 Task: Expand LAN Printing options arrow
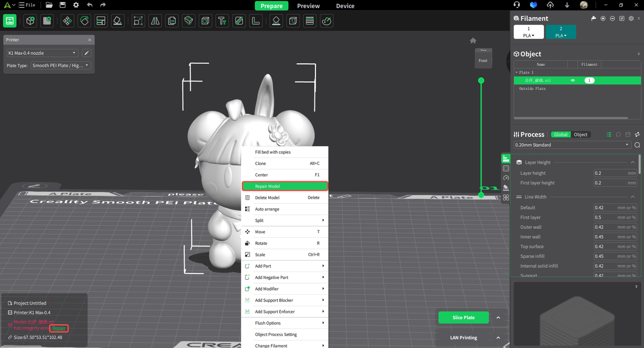498,338
